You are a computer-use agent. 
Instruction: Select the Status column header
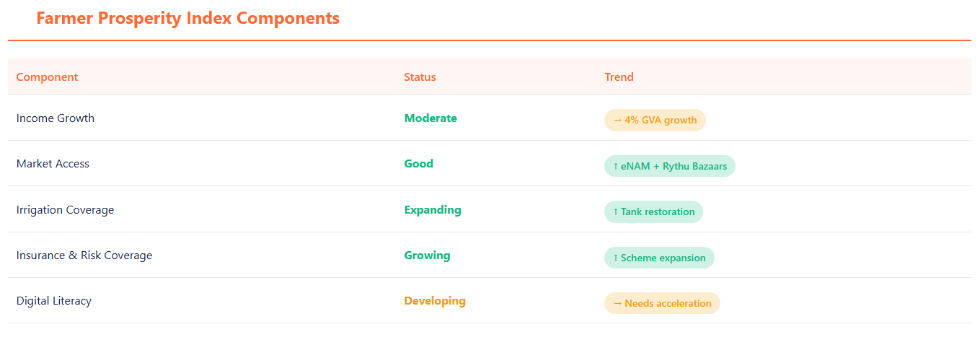[x=420, y=77]
